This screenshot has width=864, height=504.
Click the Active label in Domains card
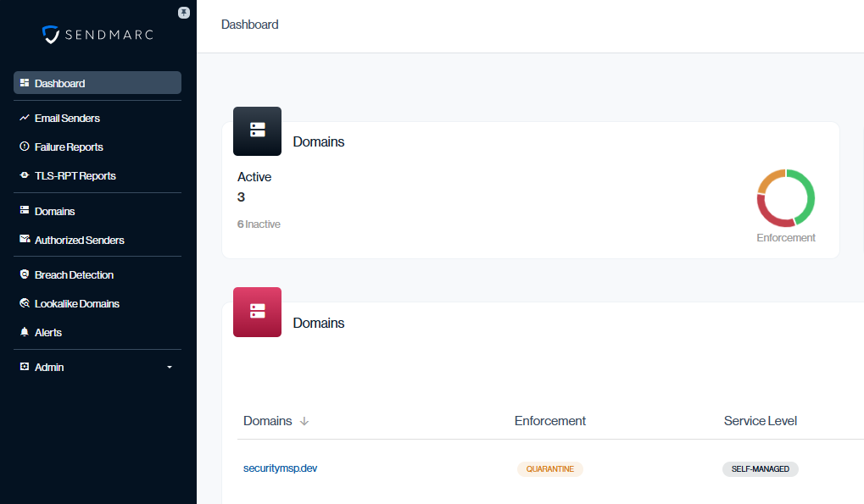(254, 177)
